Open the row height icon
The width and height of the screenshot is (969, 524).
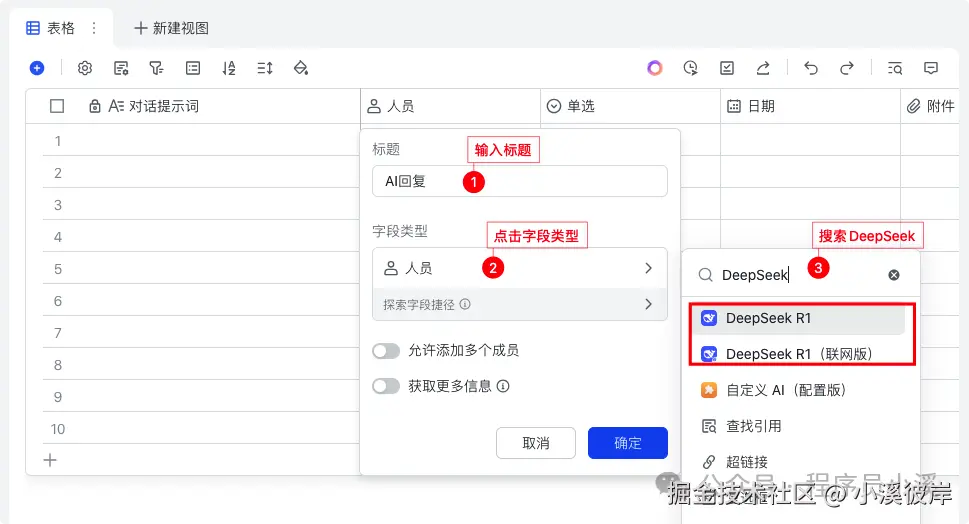[x=264, y=68]
